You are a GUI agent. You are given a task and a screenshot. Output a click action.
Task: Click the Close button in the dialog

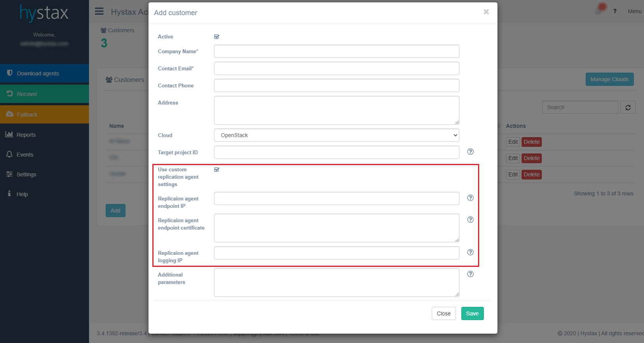[x=443, y=313]
